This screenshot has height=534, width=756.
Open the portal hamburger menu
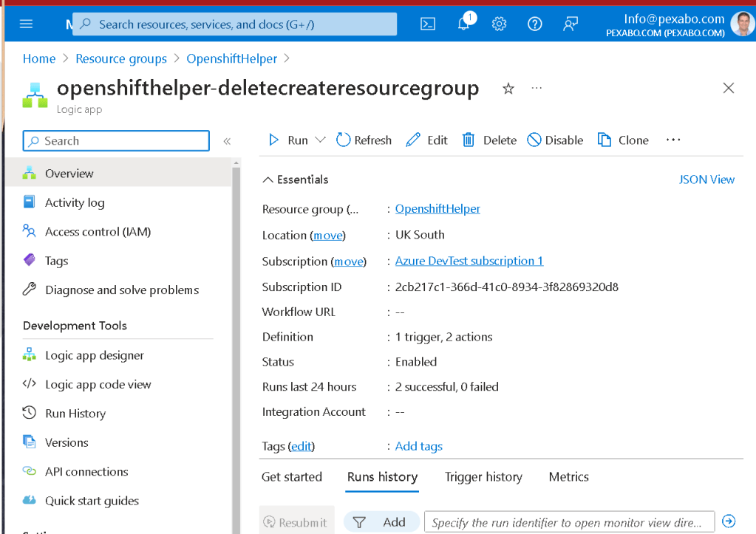[26, 24]
